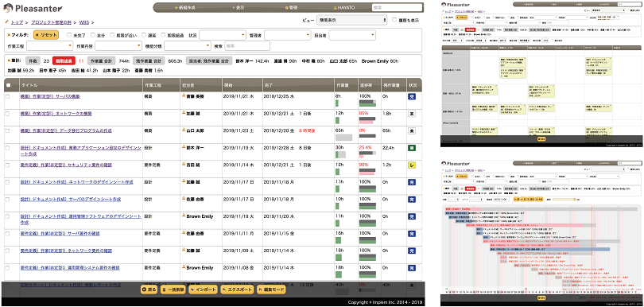Click Pleasanter logo in the Gantt screenshot
This screenshot has width=644, height=307.
coord(456,164)
